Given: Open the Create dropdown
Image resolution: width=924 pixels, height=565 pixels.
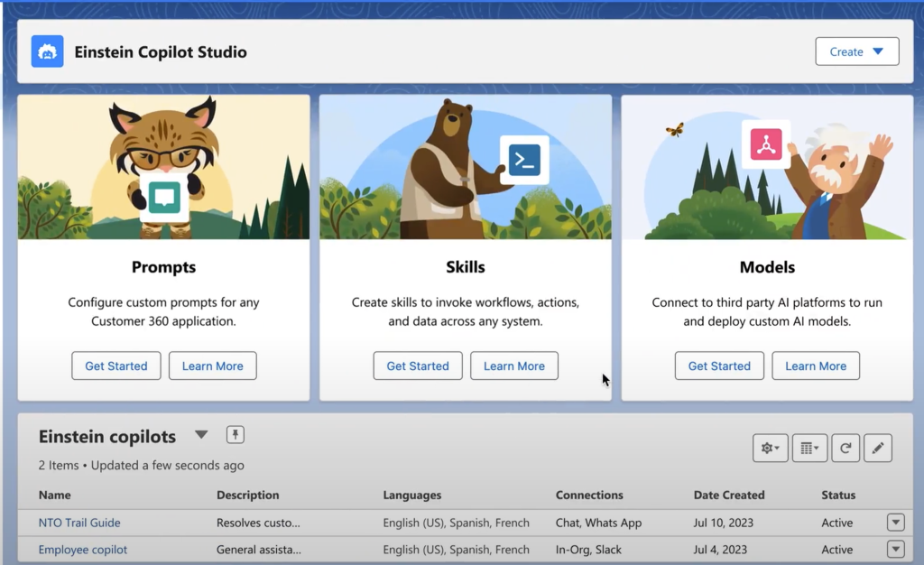Looking at the screenshot, I should [x=856, y=51].
